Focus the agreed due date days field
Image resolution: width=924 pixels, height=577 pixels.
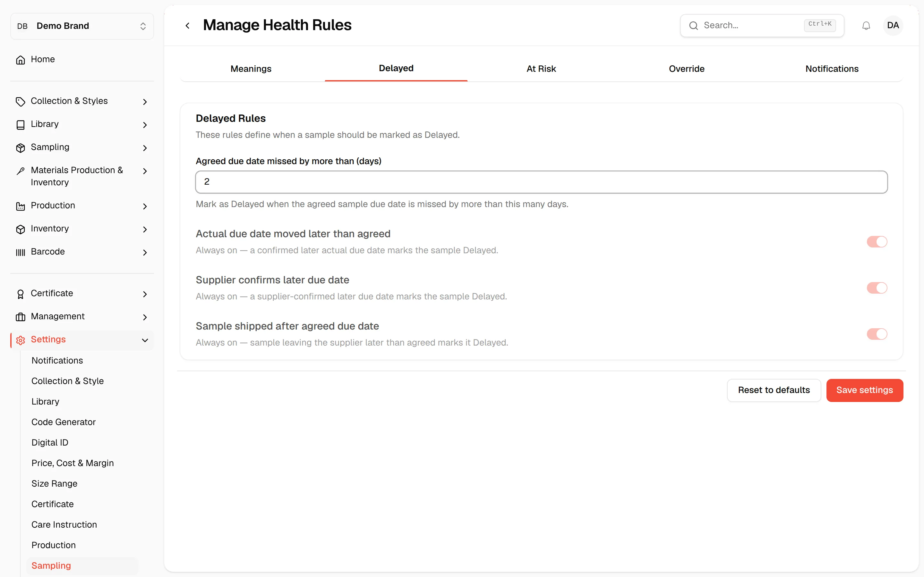[541, 182]
